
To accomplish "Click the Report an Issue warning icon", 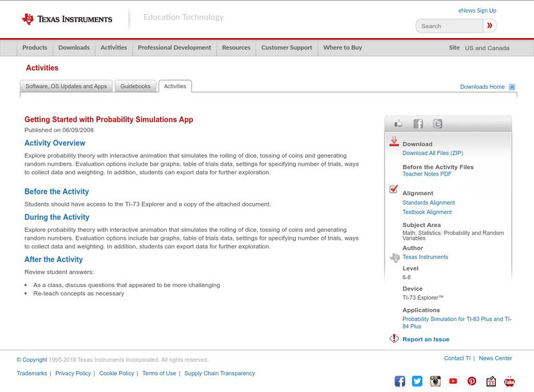I will pos(394,339).
